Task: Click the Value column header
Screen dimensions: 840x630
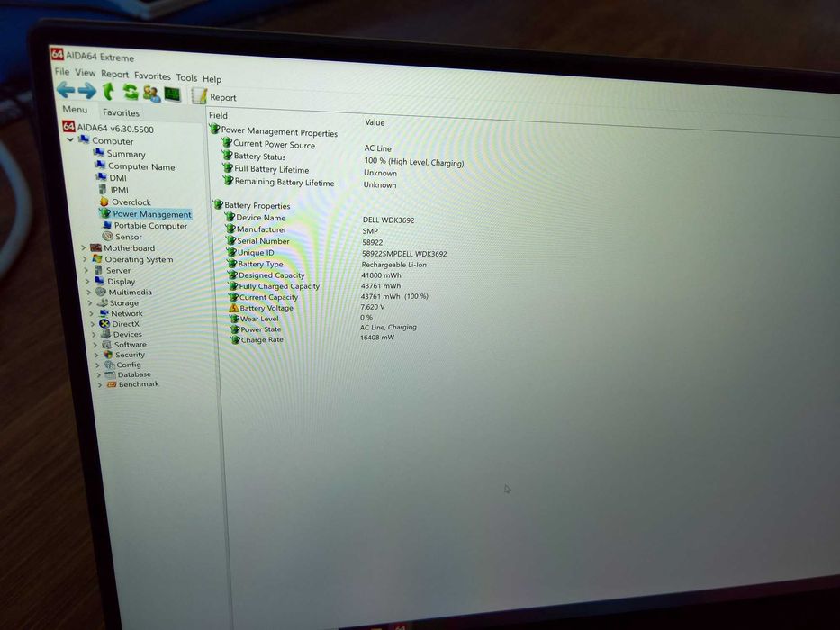Action: (x=375, y=122)
